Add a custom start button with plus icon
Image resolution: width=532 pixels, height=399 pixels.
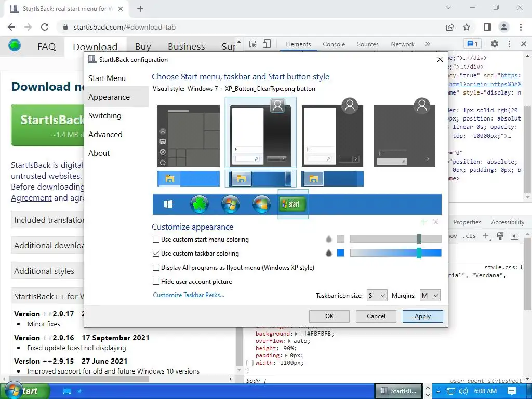pos(423,222)
